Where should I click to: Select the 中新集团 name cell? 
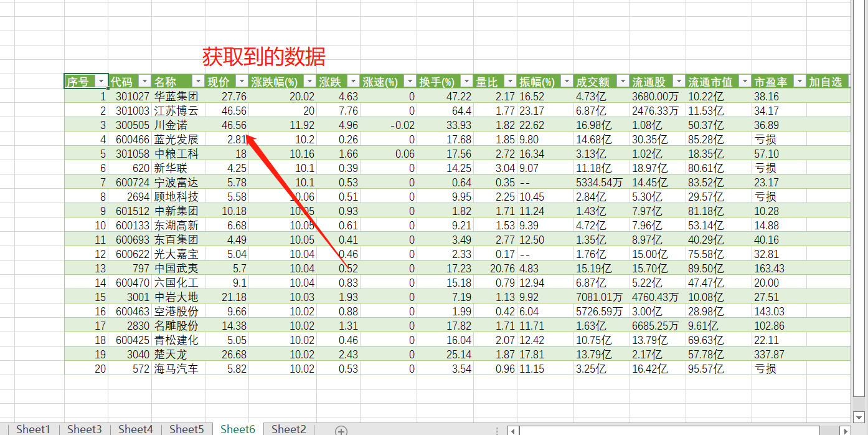tap(178, 211)
